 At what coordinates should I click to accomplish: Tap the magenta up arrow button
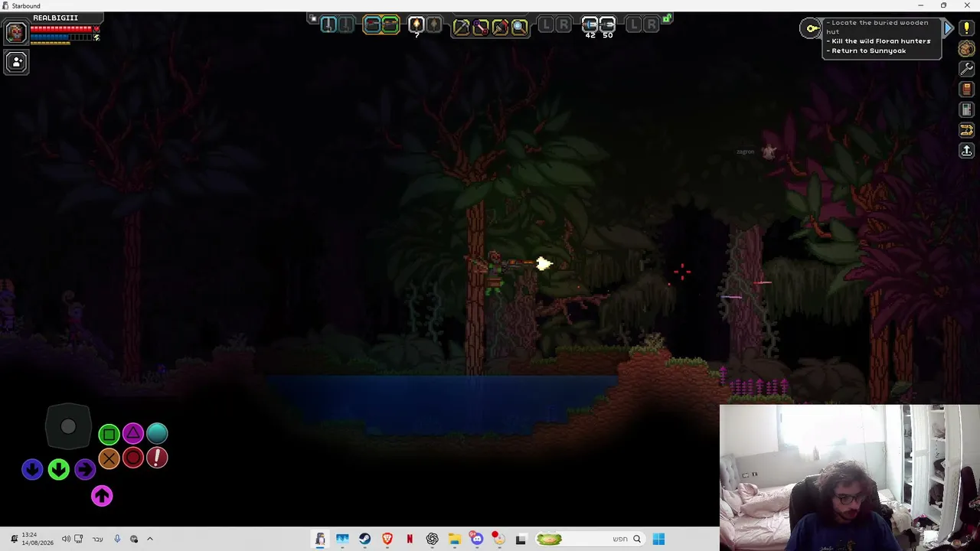pyautogui.click(x=102, y=496)
